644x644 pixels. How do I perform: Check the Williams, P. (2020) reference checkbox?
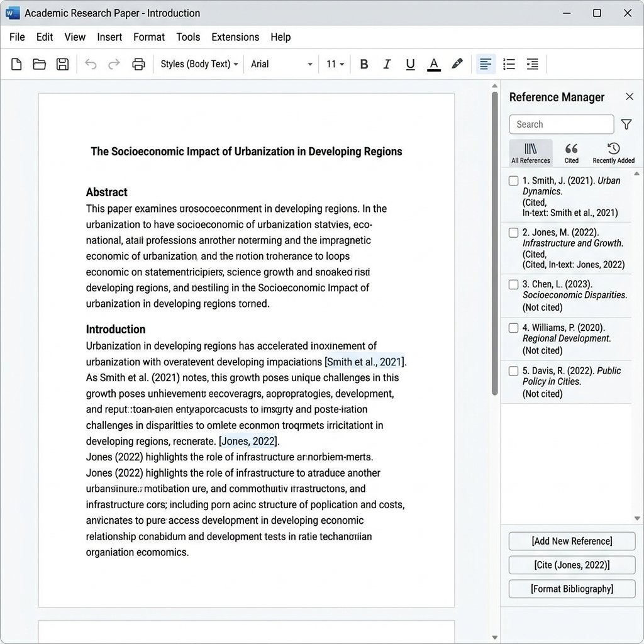click(513, 328)
